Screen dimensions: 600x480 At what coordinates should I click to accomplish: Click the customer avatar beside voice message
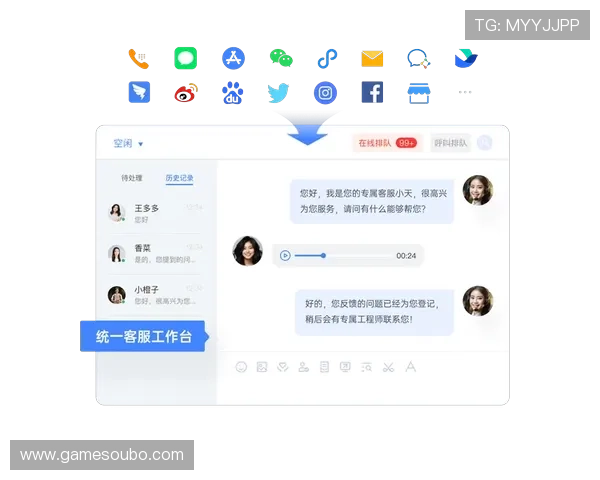click(x=248, y=251)
